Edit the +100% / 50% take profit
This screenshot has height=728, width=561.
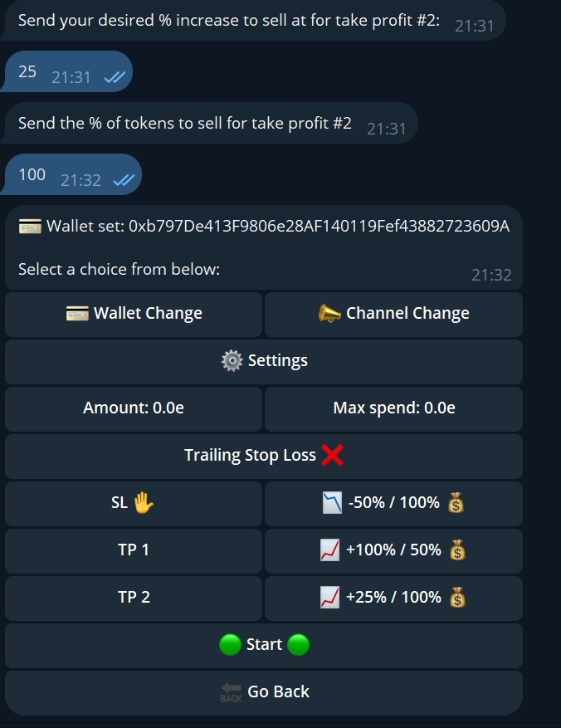pyautogui.click(x=393, y=550)
